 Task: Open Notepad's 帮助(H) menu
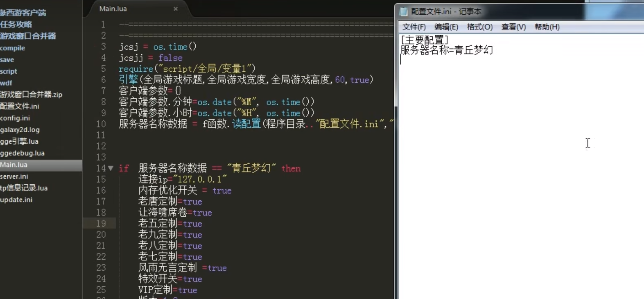(x=547, y=27)
